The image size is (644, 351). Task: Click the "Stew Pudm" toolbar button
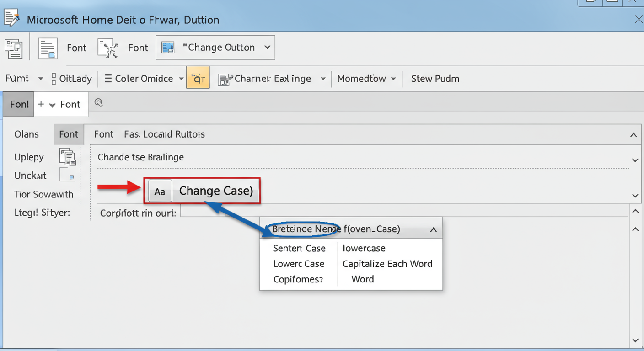tap(435, 78)
